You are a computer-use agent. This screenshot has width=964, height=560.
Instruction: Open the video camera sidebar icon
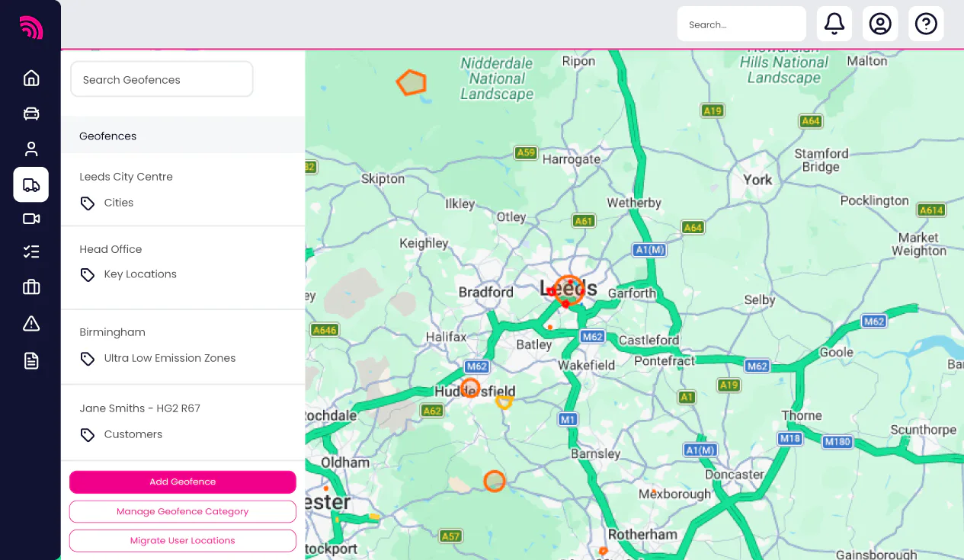click(x=31, y=219)
